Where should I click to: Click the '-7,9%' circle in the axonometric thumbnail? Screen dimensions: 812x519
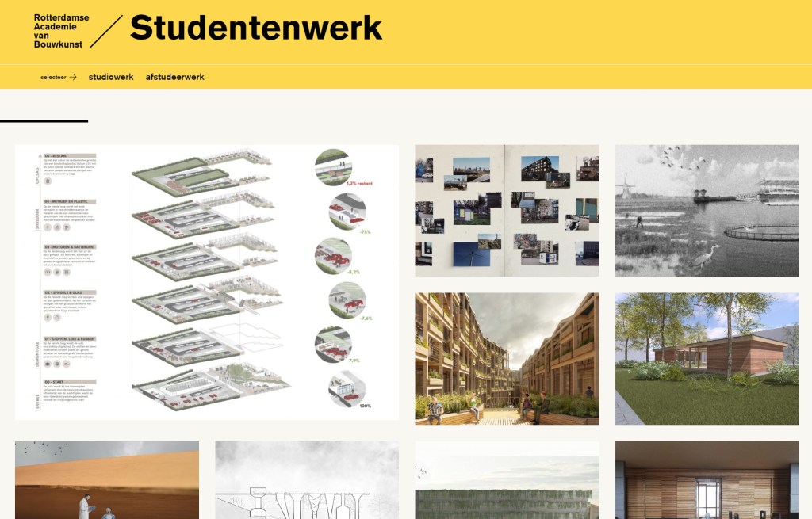[x=335, y=342]
